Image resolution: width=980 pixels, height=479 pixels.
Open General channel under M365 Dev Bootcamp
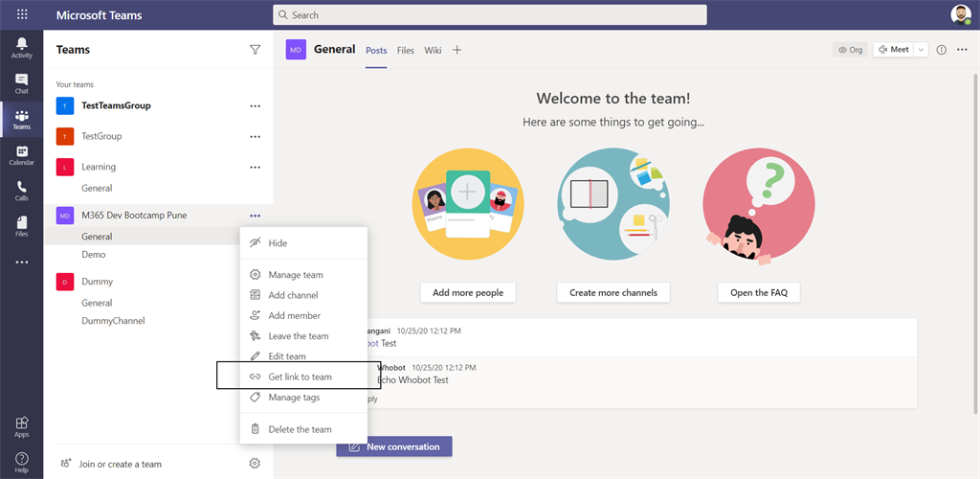[97, 237]
